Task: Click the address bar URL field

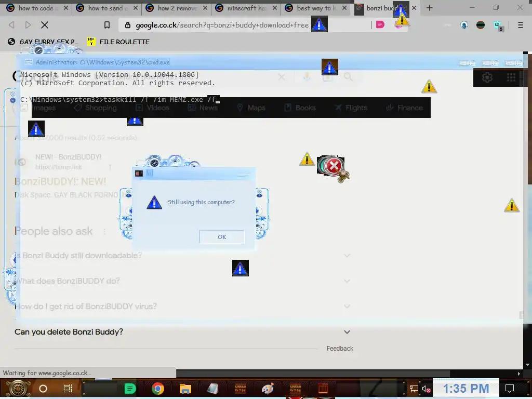Action: [x=222, y=25]
